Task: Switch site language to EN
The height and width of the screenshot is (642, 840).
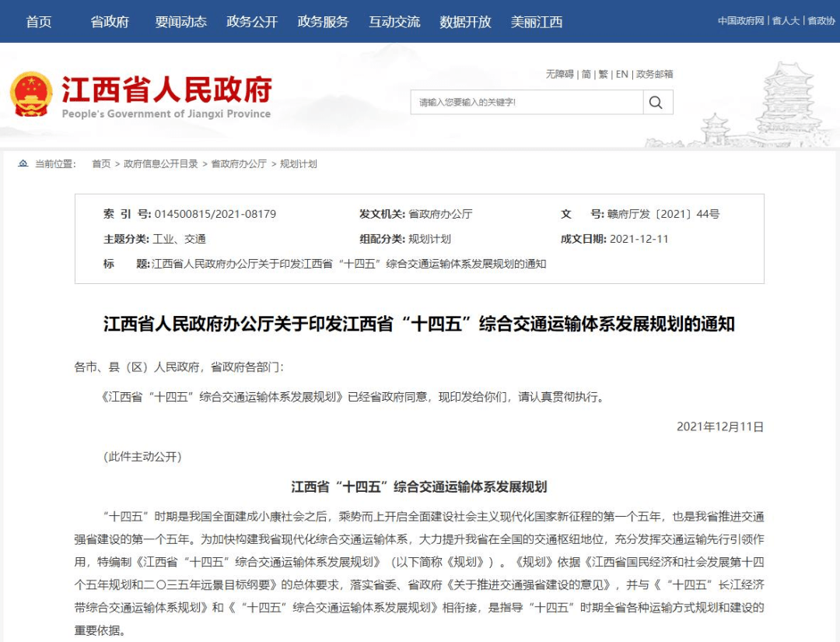Action: [x=621, y=74]
